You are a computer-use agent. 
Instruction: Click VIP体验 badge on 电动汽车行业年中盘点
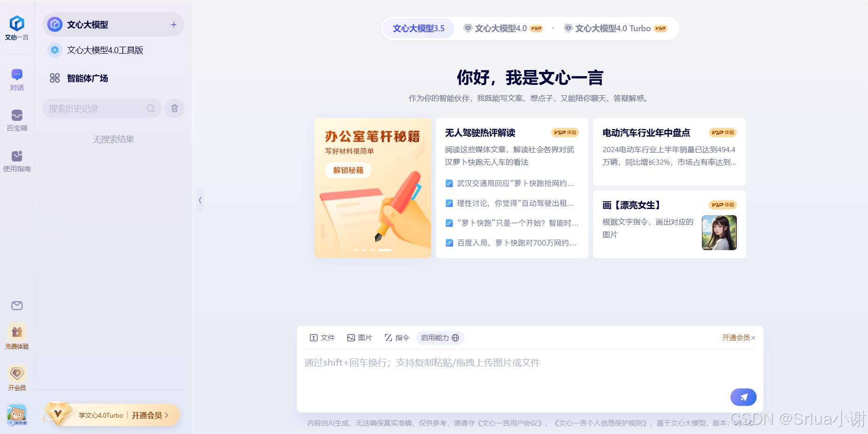[x=723, y=133]
